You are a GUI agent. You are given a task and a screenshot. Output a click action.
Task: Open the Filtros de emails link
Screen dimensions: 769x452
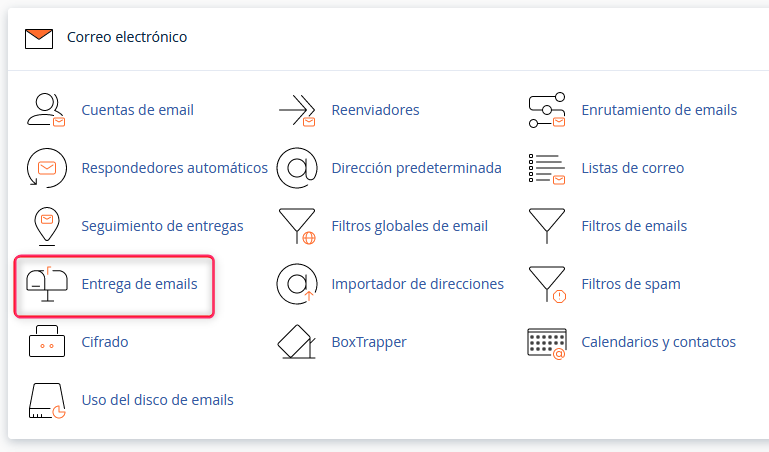click(634, 226)
